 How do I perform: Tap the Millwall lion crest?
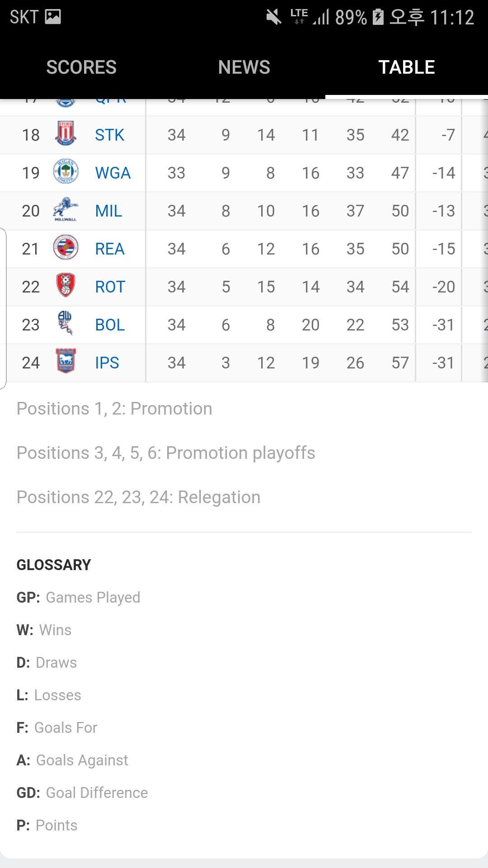coord(66,210)
